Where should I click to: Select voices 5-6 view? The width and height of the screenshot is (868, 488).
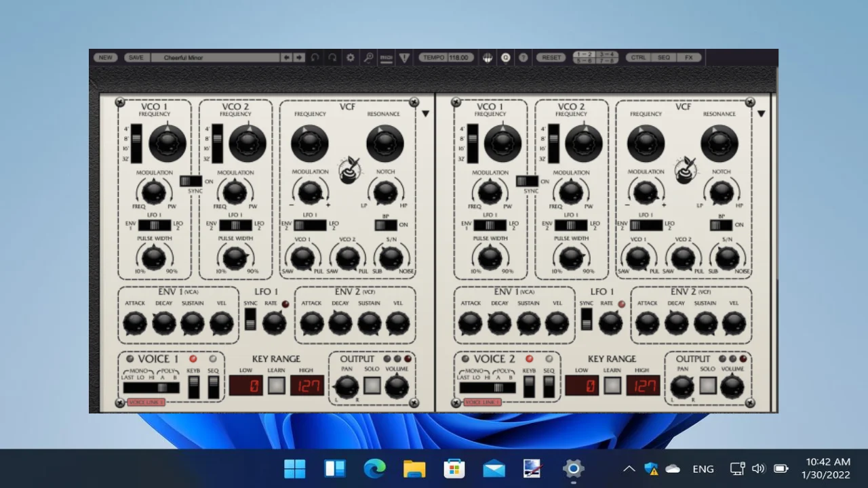click(584, 61)
